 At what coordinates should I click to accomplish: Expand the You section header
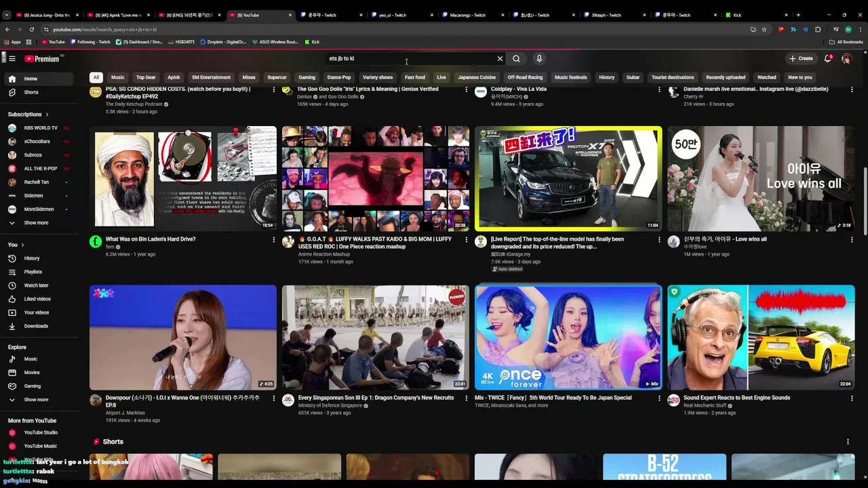click(16, 245)
